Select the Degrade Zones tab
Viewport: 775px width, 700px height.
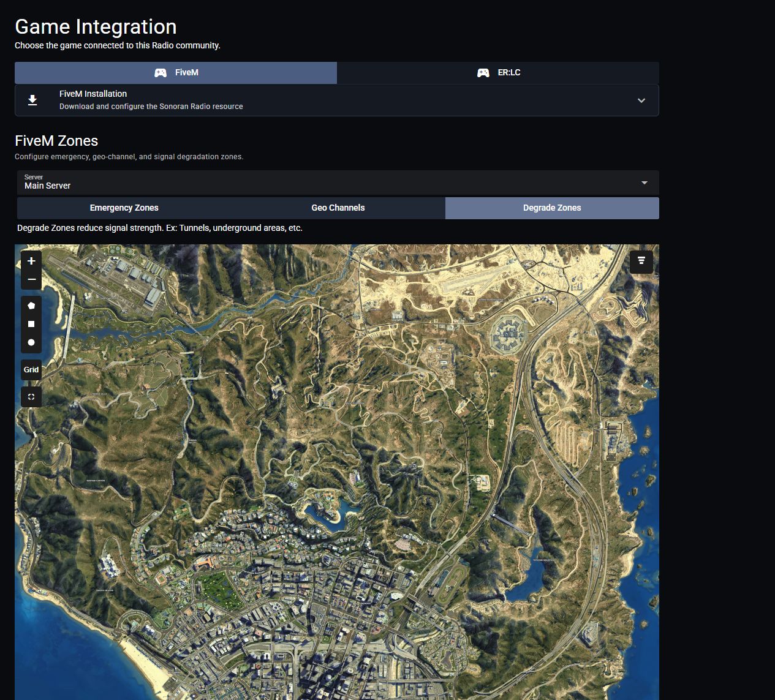pyautogui.click(x=552, y=208)
